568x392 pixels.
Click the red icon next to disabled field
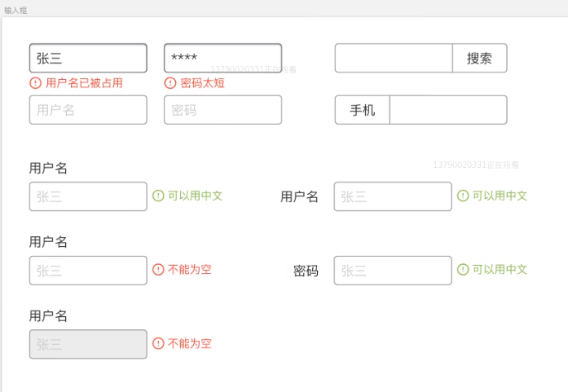pyautogui.click(x=158, y=343)
